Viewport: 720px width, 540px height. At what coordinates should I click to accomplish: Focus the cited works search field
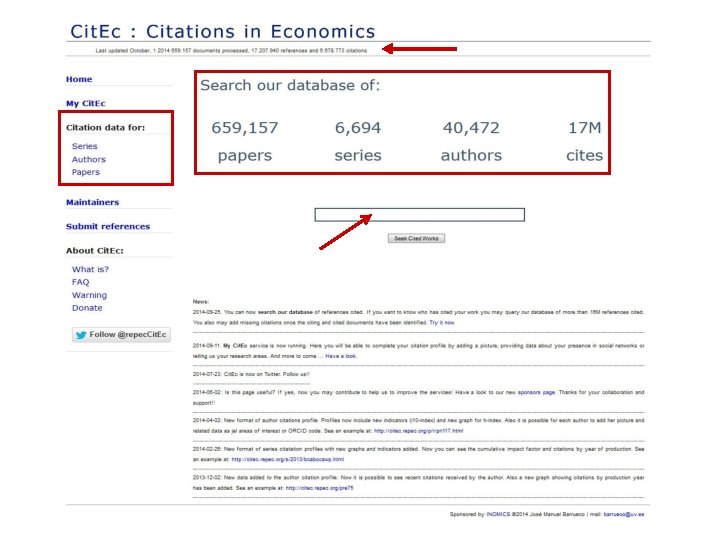pos(419,214)
